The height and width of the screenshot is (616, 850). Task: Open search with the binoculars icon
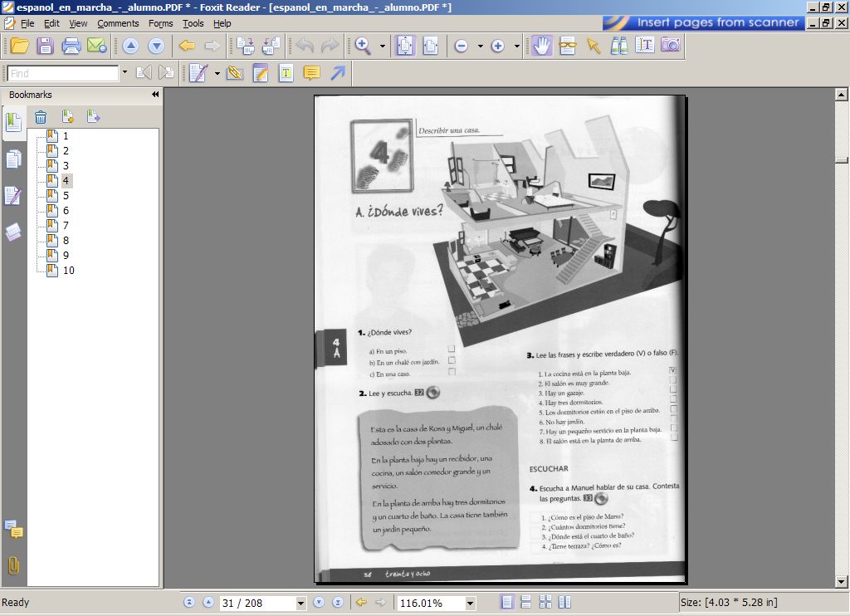pos(619,46)
